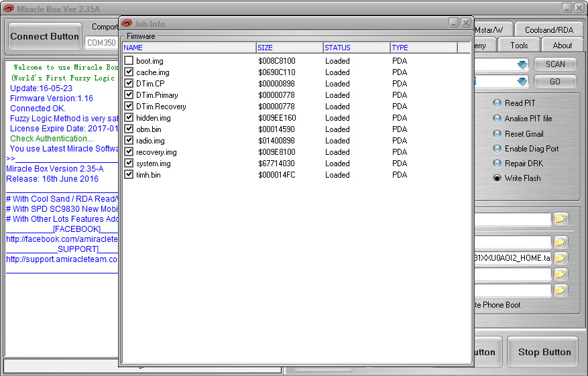This screenshot has height=376, width=588.
Task: Select the boot.img row name
Action: tap(150, 61)
